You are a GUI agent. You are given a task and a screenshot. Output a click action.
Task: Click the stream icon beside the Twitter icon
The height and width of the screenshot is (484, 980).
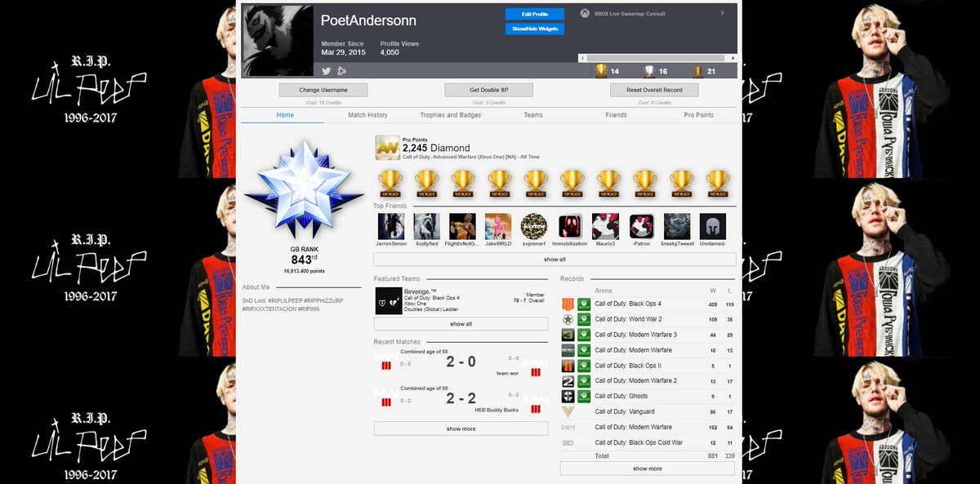(341, 71)
